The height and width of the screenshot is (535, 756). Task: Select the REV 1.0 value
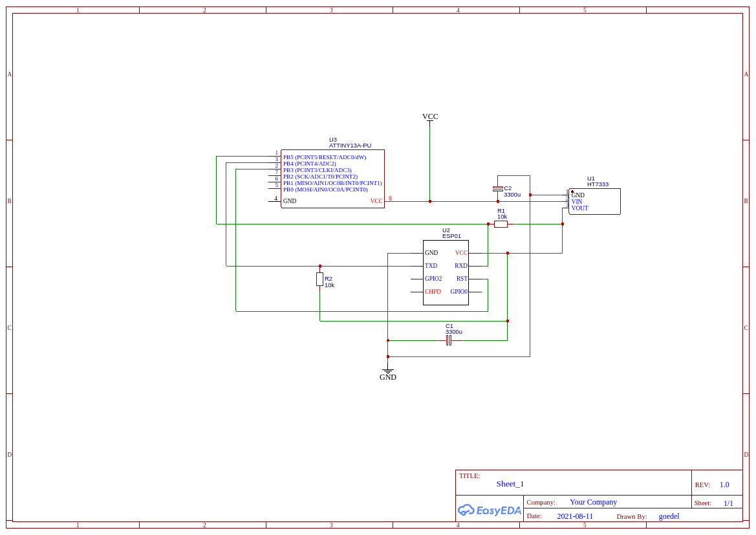click(x=724, y=485)
